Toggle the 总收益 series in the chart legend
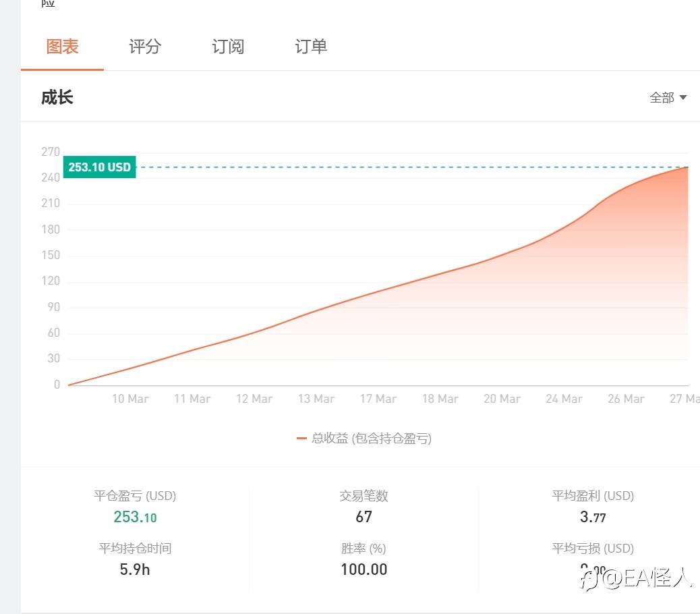 click(364, 439)
